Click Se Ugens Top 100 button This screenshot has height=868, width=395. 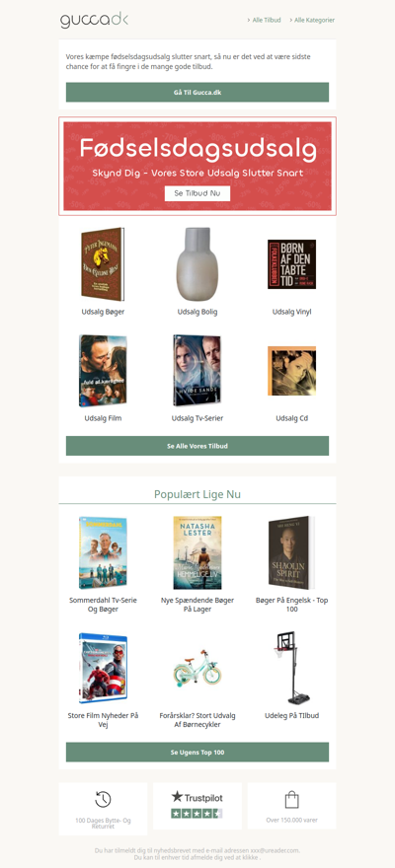click(197, 752)
